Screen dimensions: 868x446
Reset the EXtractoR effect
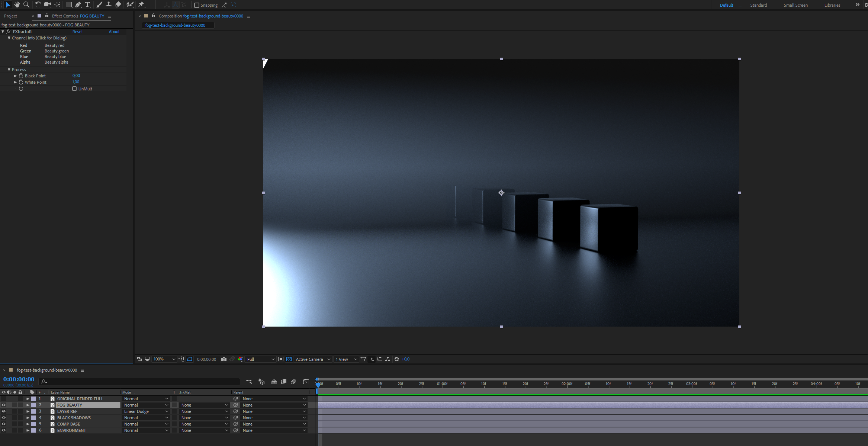(x=77, y=32)
